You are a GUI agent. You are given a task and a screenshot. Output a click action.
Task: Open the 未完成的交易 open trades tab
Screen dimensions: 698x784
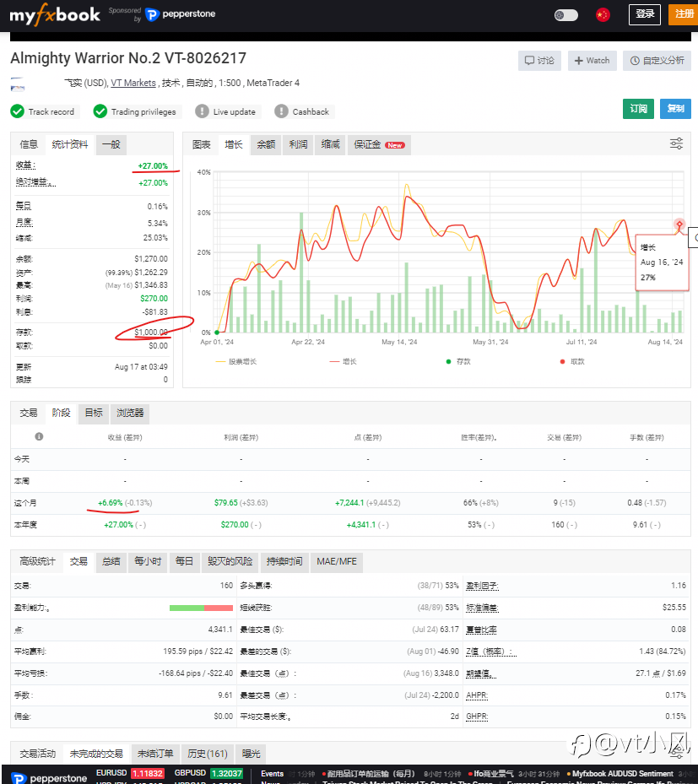click(96, 754)
